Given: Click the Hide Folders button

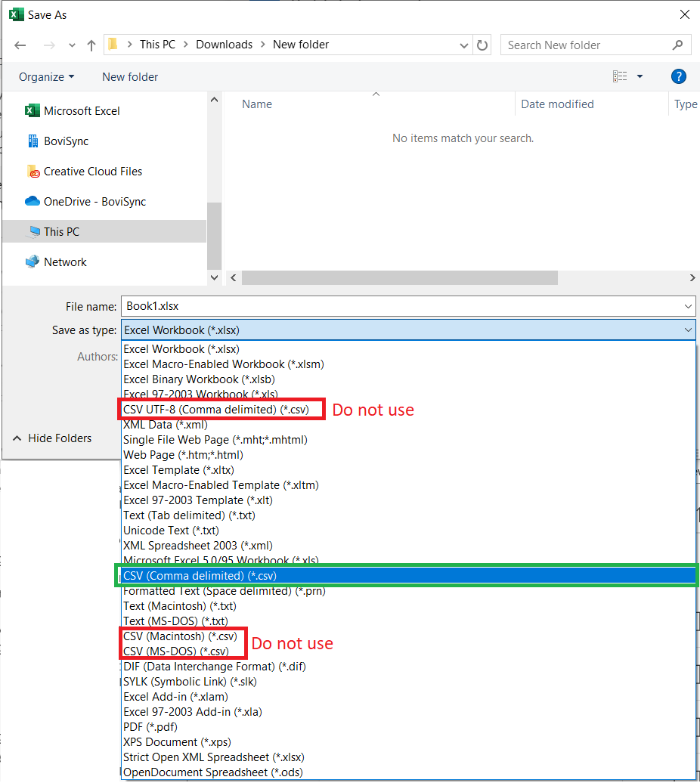Looking at the screenshot, I should pyautogui.click(x=52, y=438).
